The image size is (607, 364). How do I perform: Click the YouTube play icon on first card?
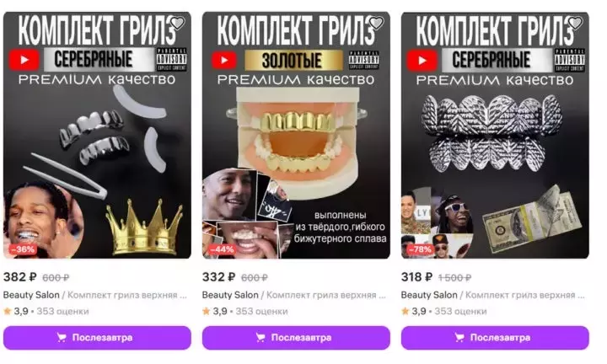pos(24,60)
